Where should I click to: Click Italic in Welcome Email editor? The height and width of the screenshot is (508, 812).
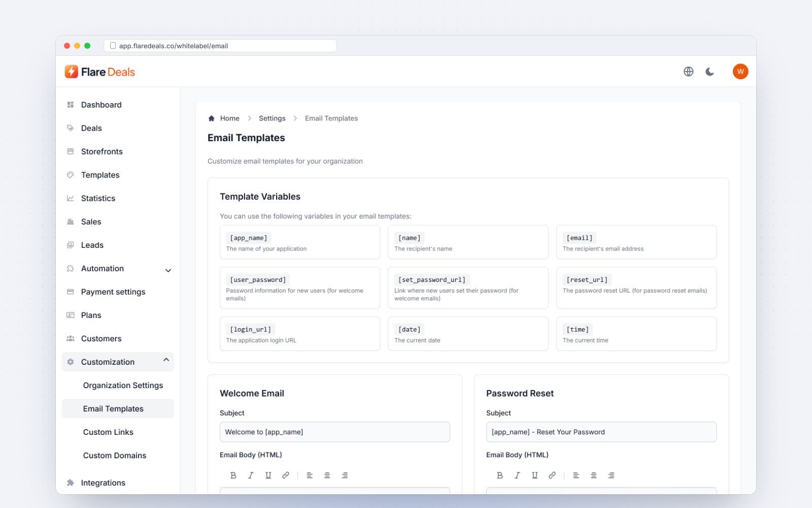251,475
